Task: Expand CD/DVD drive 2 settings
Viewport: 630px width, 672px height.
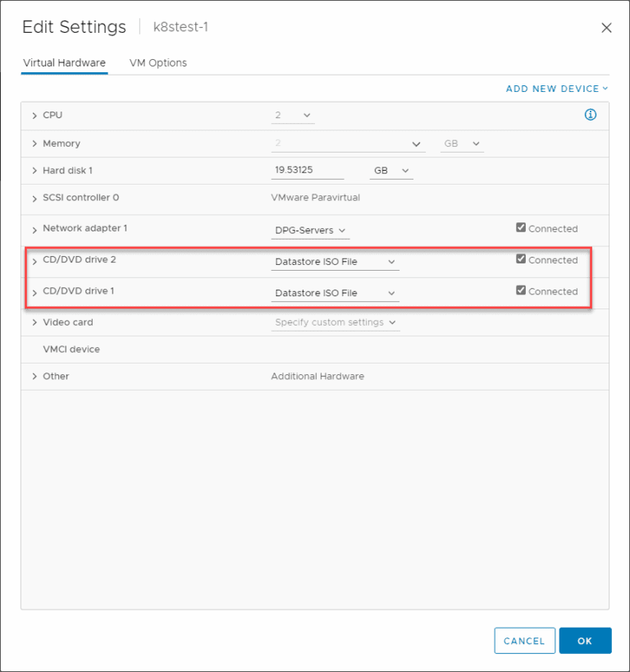Action: (34, 260)
